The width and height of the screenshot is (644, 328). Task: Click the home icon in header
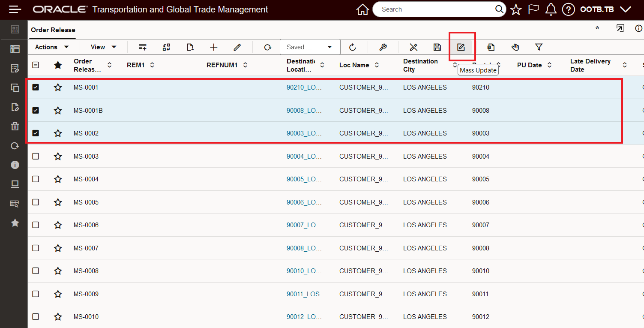click(362, 9)
